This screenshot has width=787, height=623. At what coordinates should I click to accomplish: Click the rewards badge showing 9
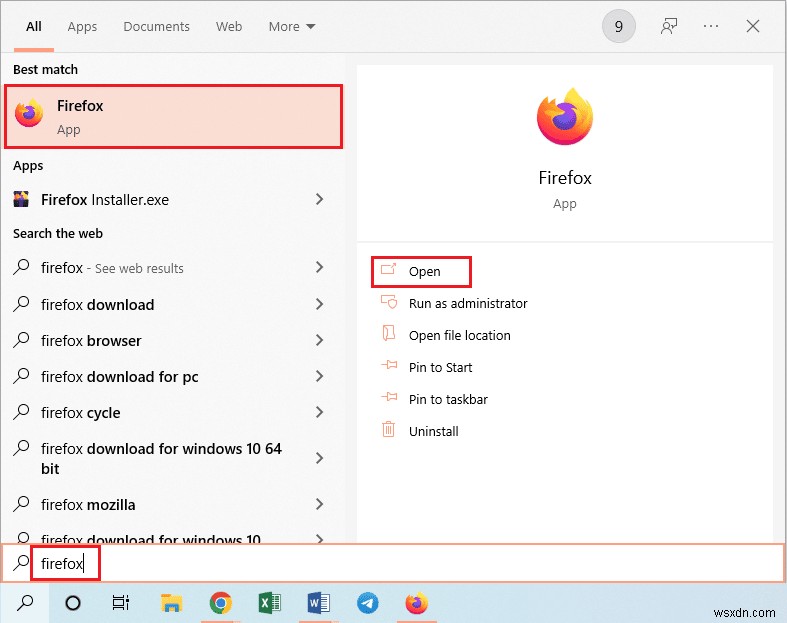(x=618, y=26)
